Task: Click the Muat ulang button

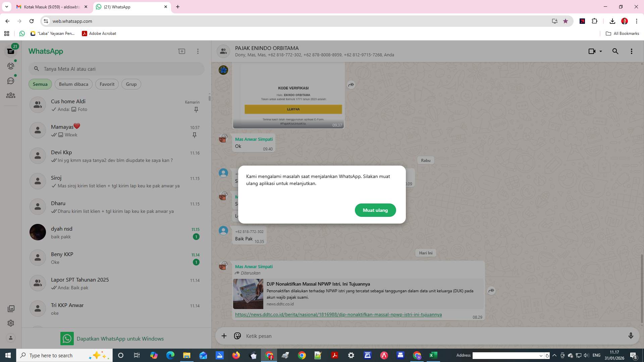Action: (375, 210)
